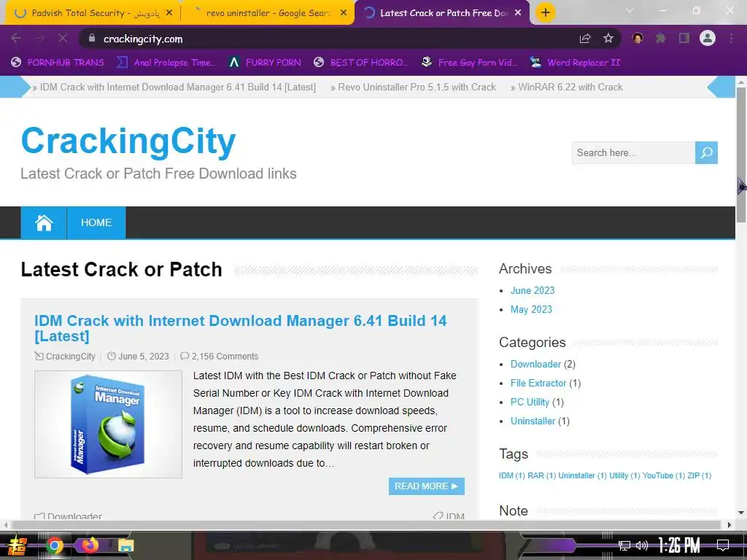747x560 pixels.
Task: Click the left blue ticker arrow
Action: 15,87
